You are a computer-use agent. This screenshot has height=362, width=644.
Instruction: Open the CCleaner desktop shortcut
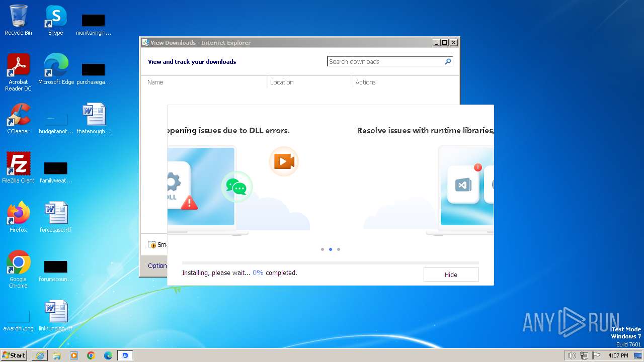(x=18, y=119)
